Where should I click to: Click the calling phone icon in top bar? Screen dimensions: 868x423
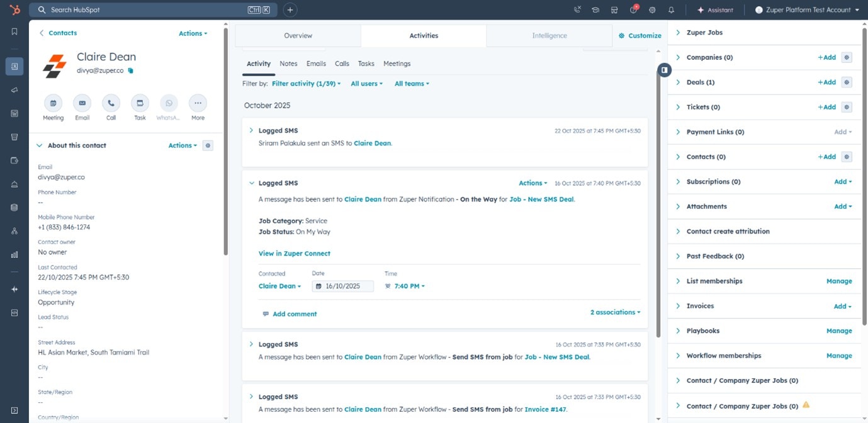tap(578, 9)
